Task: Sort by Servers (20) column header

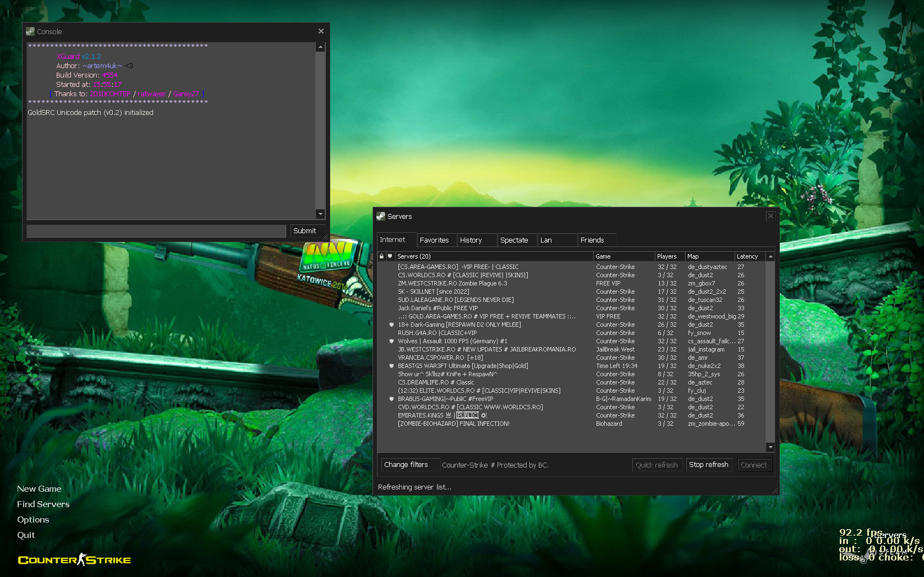Action: 494,256
